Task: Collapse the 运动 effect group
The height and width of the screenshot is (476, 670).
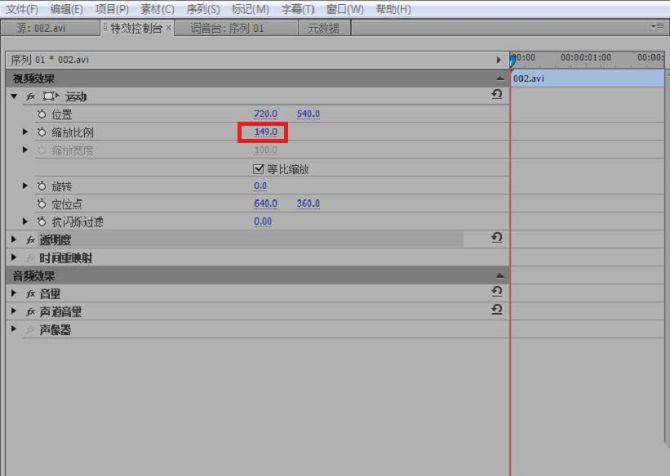Action: [14, 96]
